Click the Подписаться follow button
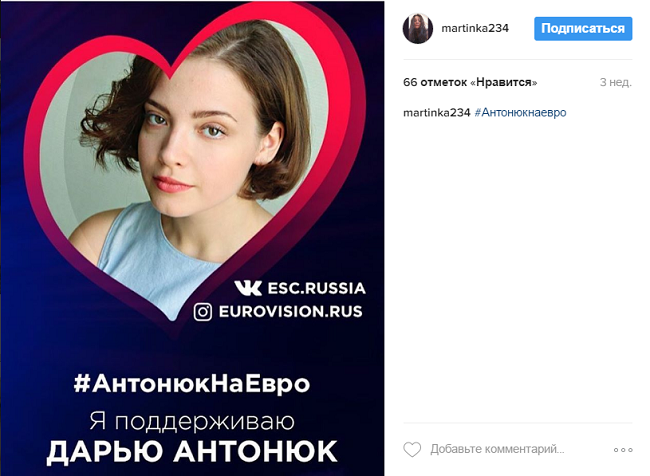650x476 pixels. coord(583,29)
